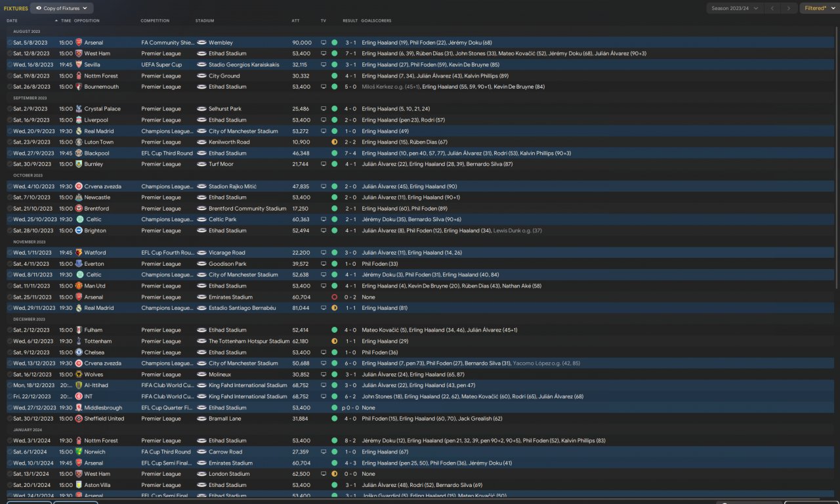The width and height of the screenshot is (840, 504).
Task: Click the Everton club badge
Action: (79, 264)
